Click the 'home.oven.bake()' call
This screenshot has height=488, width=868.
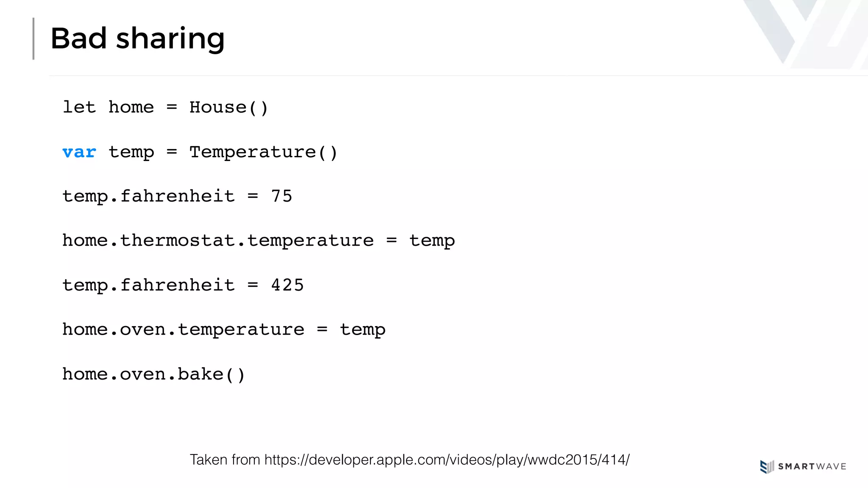(154, 374)
